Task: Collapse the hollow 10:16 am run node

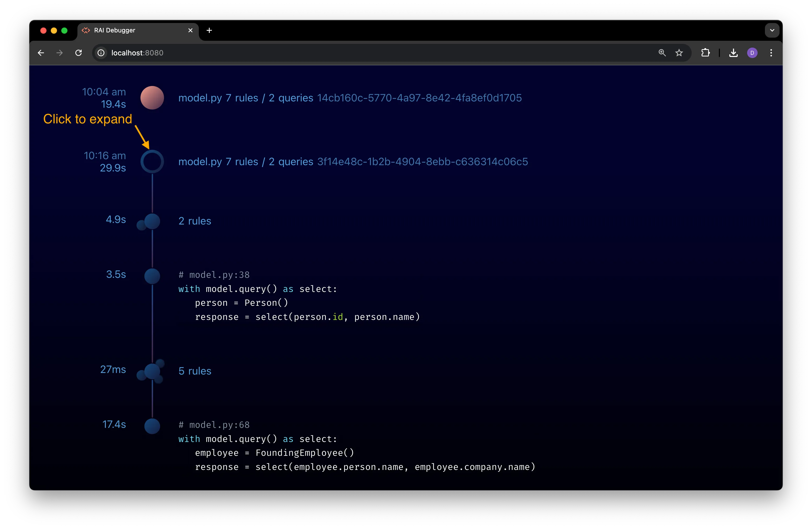Action: [152, 162]
